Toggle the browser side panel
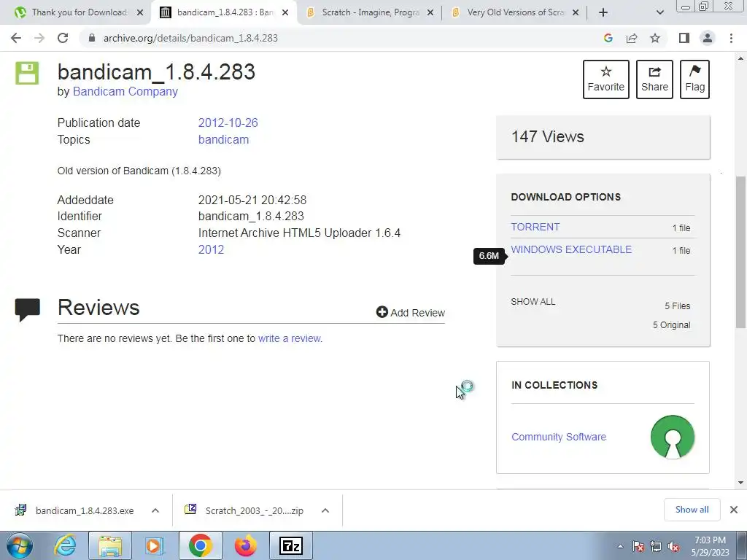 point(684,38)
